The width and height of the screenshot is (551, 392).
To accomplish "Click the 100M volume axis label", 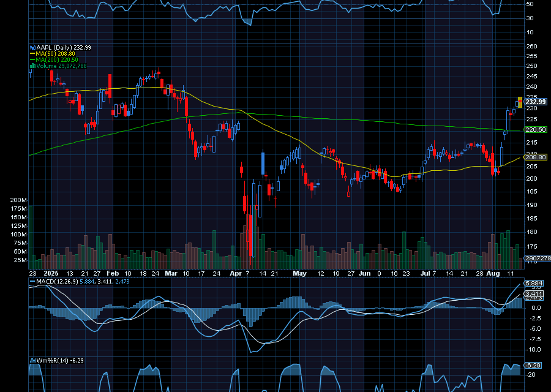I will coord(18,235).
